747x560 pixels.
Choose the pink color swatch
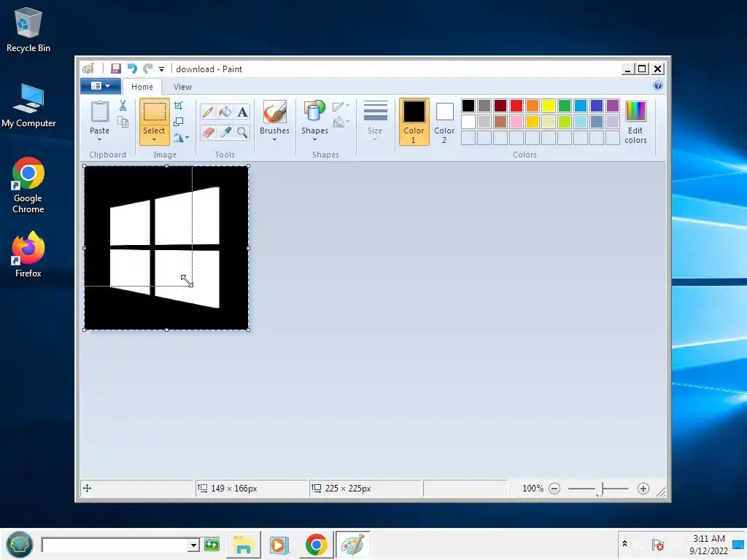pyautogui.click(x=516, y=122)
